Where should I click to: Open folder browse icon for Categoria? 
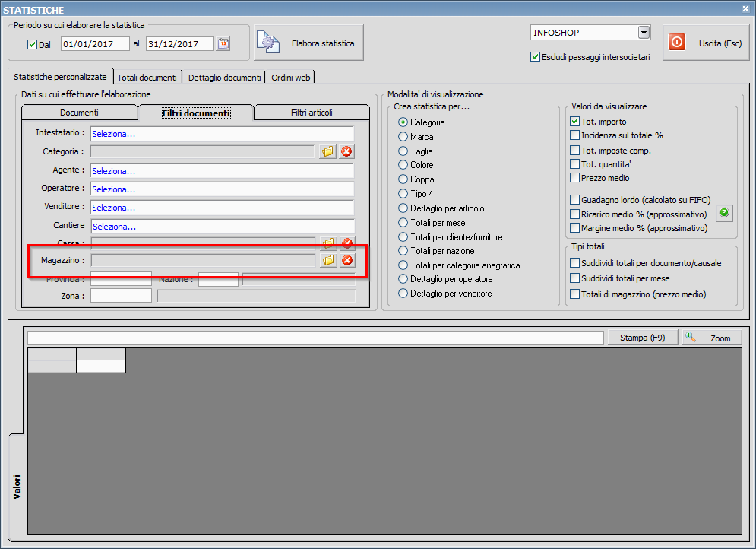[x=328, y=151]
